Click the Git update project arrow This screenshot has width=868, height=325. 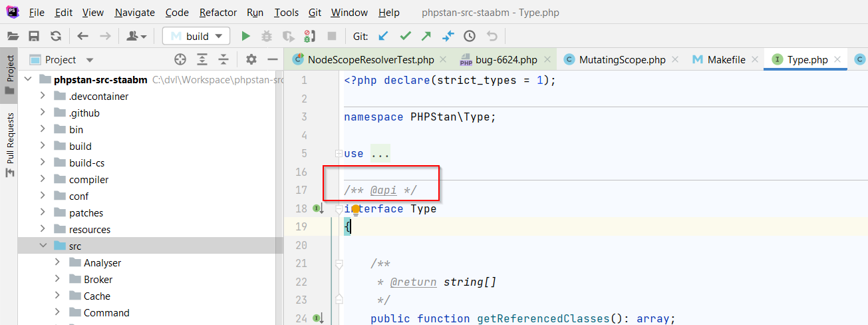[383, 36]
